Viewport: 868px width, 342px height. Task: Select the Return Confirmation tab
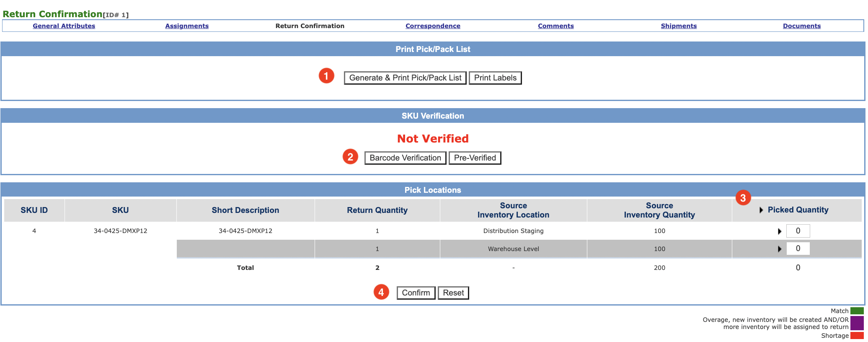click(310, 26)
